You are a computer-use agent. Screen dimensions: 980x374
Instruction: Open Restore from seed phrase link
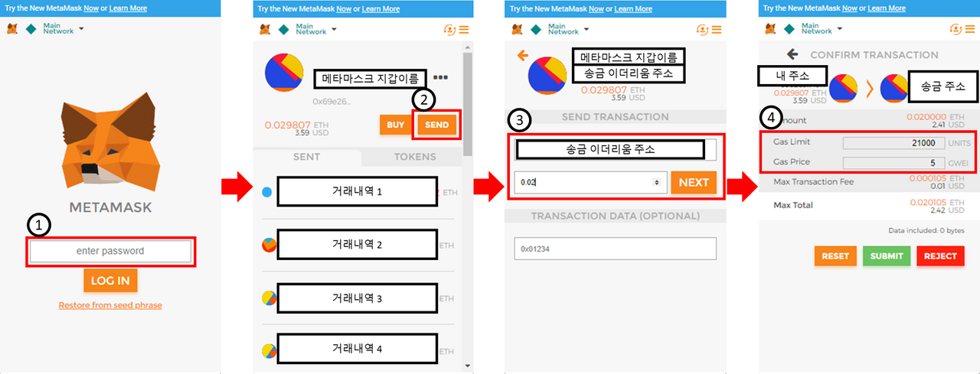click(110, 305)
